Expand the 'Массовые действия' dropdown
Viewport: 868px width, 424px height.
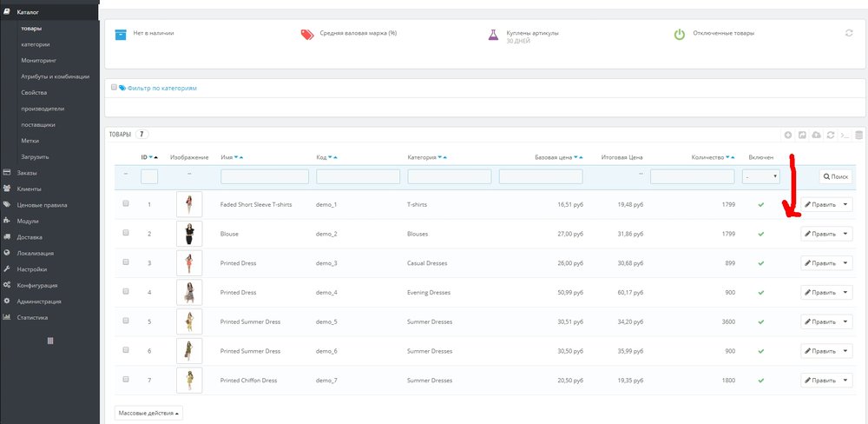coord(148,412)
